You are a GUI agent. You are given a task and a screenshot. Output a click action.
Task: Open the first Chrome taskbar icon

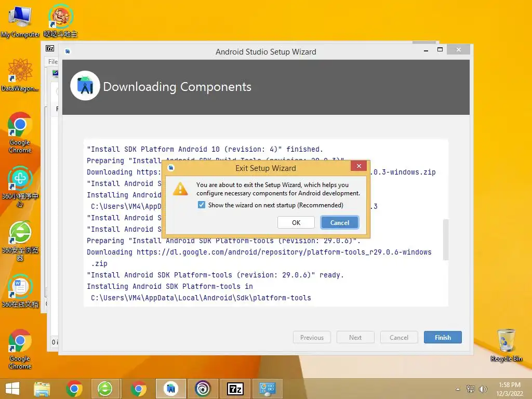[x=74, y=389]
